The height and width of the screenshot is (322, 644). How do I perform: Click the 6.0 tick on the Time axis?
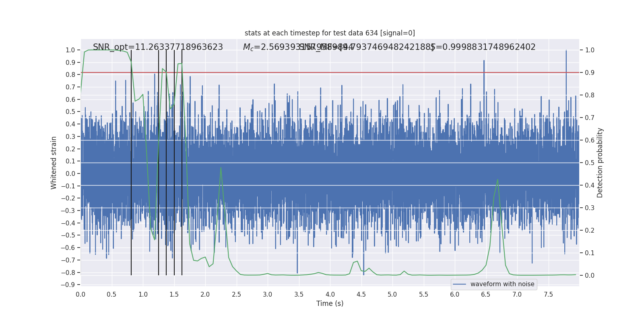coord(455,294)
